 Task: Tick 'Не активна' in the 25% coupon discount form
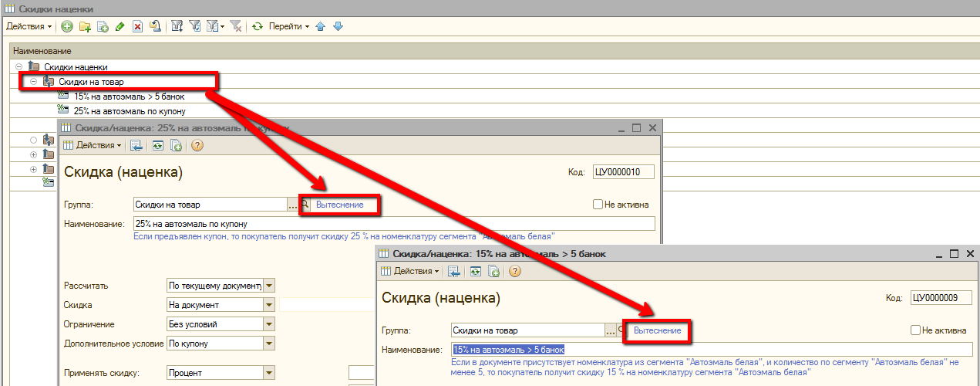click(598, 205)
